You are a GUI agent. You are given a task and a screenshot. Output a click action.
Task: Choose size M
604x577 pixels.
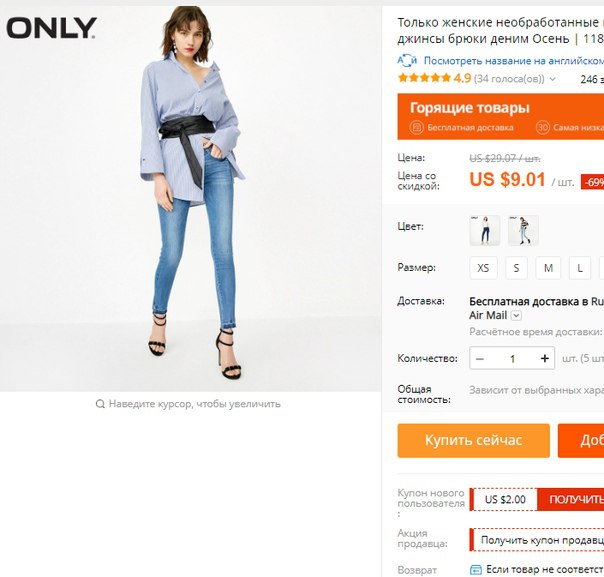pyautogui.click(x=548, y=268)
